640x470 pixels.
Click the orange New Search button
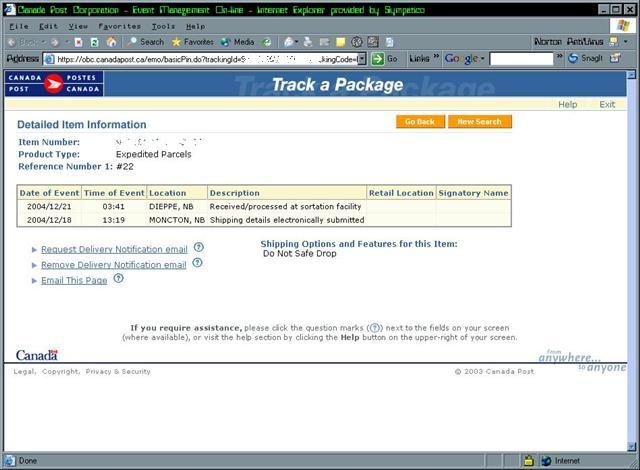click(x=480, y=122)
